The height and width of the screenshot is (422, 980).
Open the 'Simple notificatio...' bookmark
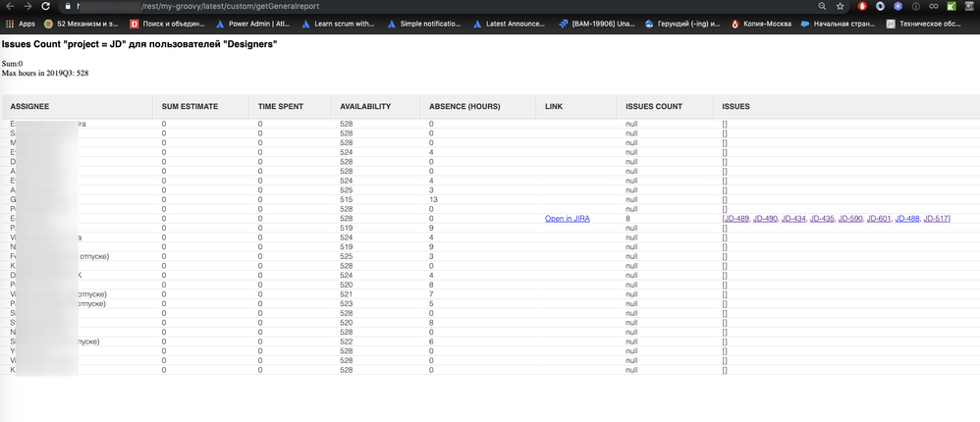point(424,25)
